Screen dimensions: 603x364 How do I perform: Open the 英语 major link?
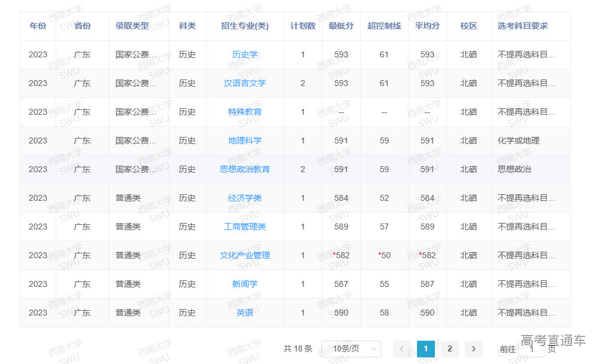coord(245,313)
